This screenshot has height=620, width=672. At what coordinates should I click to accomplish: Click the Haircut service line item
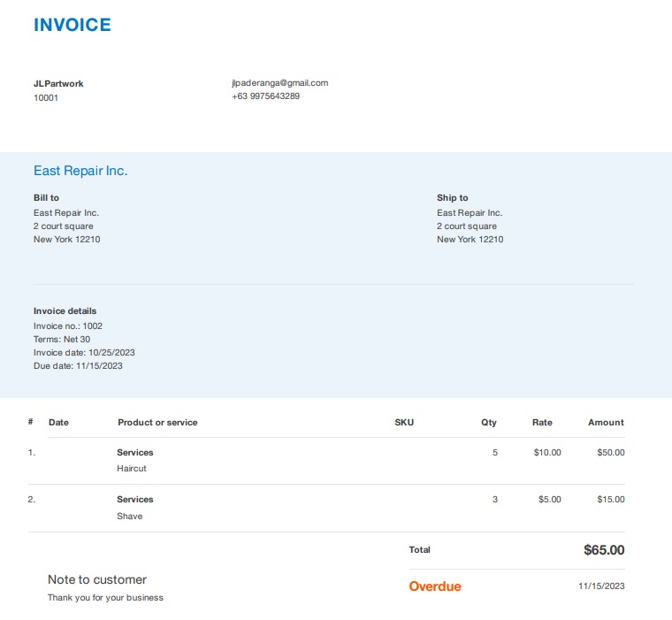click(x=132, y=469)
